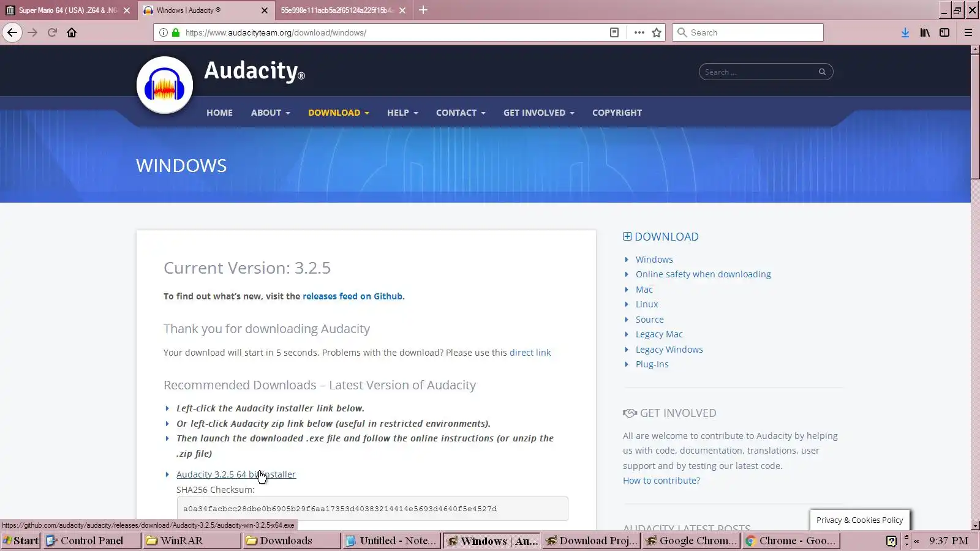Image resolution: width=980 pixels, height=551 pixels.
Task: Open the Legacy Mac link
Action: (659, 334)
